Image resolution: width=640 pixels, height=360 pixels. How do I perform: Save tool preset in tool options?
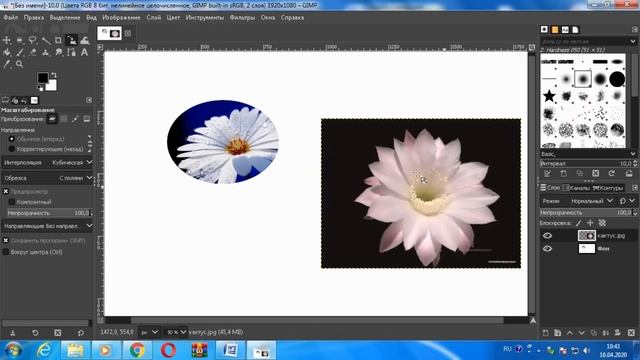13,333
